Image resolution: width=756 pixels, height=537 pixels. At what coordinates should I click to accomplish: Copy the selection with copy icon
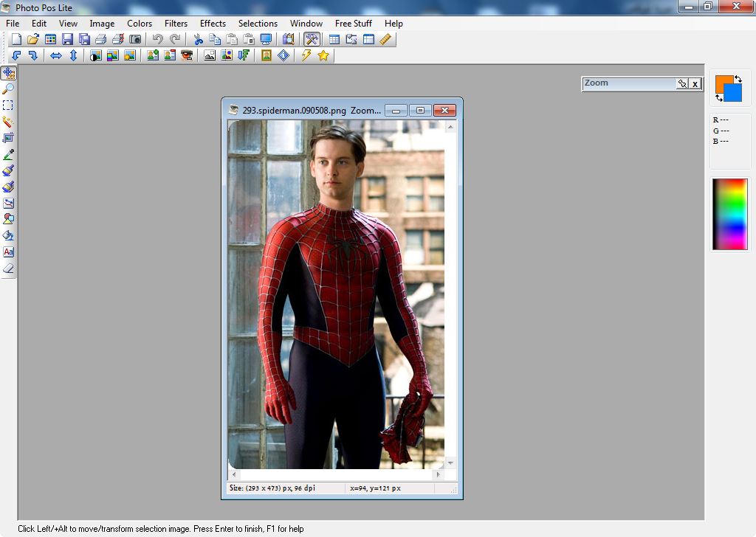[215, 40]
